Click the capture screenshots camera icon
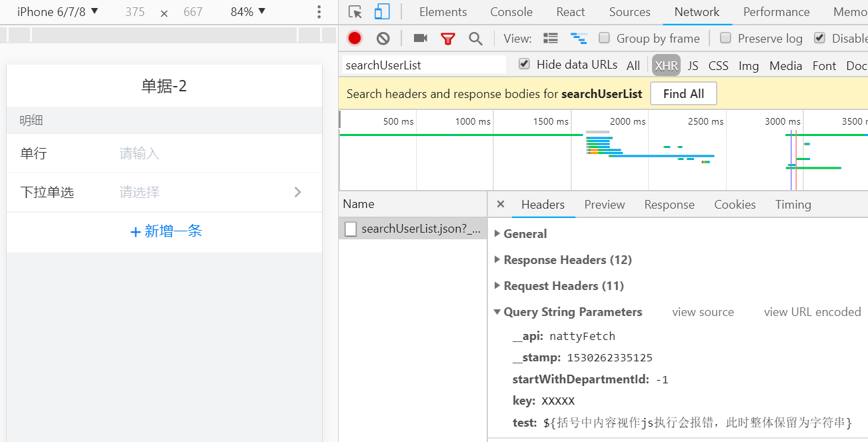868x442 pixels. coord(420,39)
